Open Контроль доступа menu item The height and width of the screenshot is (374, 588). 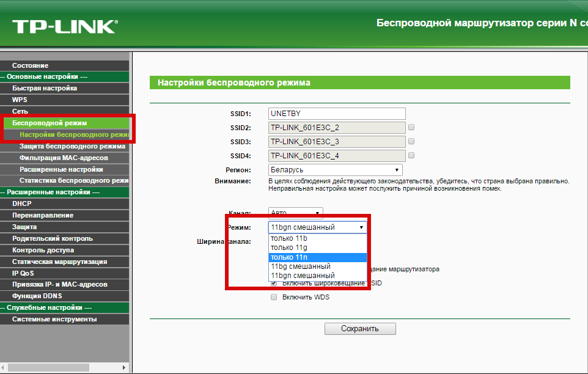65,251
